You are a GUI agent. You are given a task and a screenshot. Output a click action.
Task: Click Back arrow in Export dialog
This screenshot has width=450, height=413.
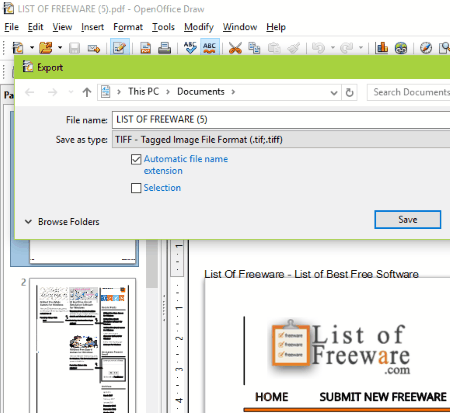pos(30,92)
